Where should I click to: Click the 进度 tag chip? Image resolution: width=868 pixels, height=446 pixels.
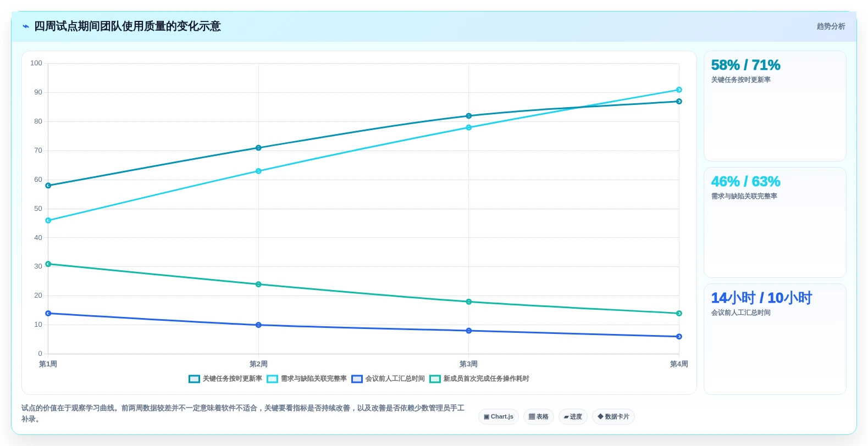573,417
